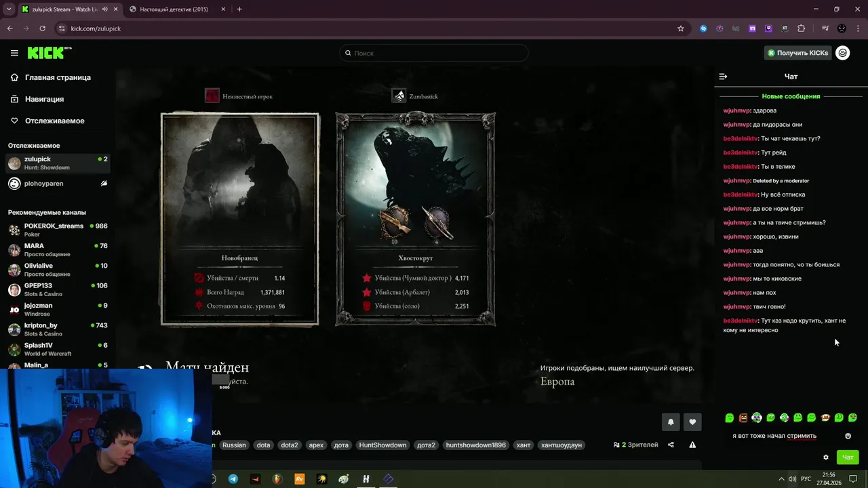Open the kripton_by channel
The image size is (868, 488).
click(x=58, y=329)
